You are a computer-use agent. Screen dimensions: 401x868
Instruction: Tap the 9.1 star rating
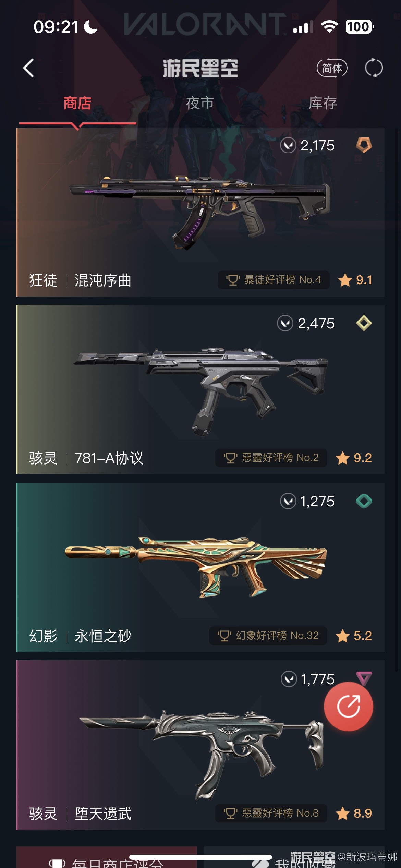[355, 280]
